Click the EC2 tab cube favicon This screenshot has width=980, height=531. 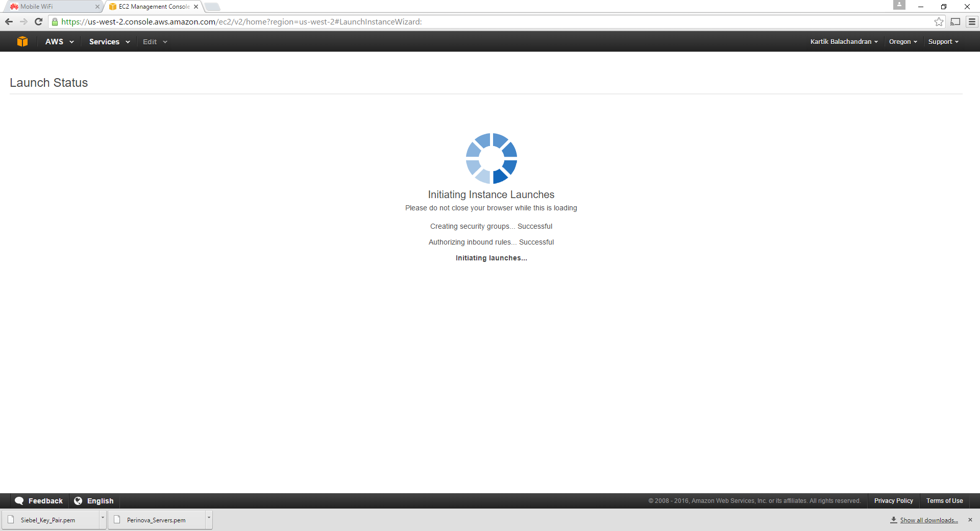pyautogui.click(x=113, y=7)
